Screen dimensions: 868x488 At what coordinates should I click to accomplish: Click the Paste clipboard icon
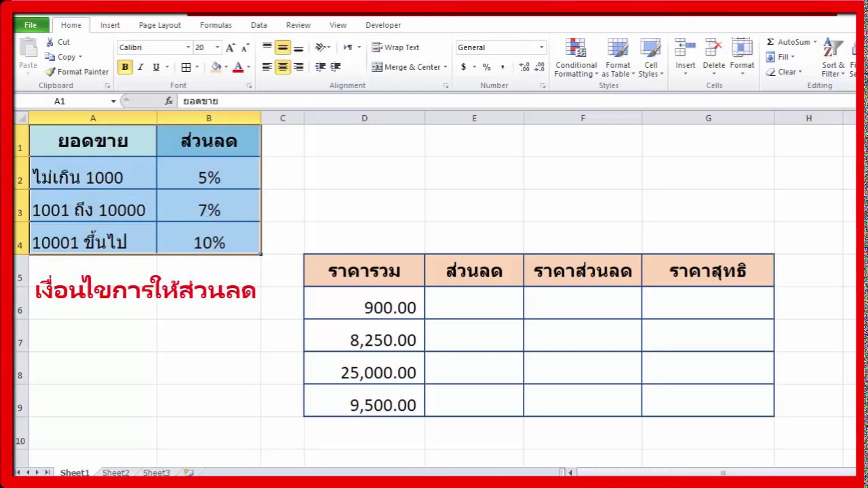(28, 49)
